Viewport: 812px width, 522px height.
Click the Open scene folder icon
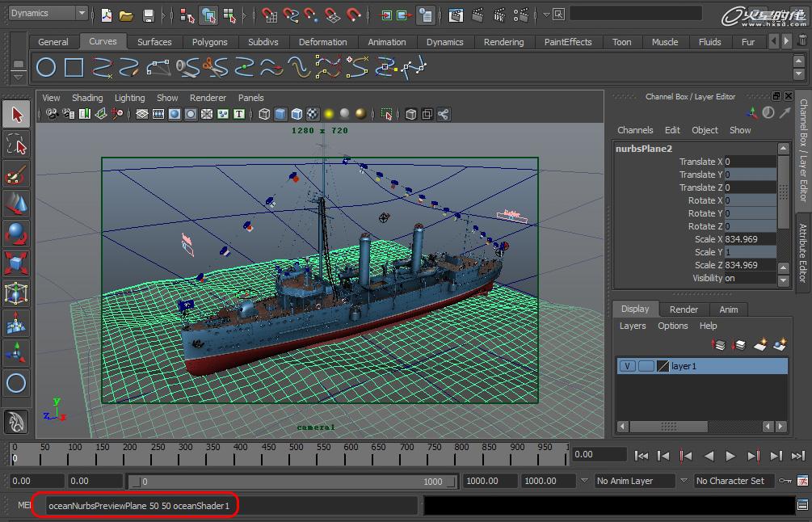click(126, 15)
